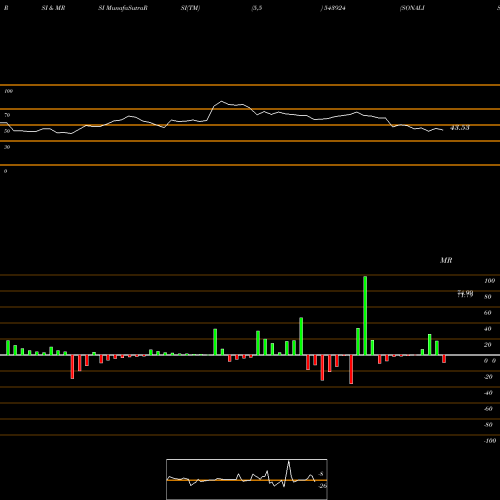This screenshot has width=500, height=500.
Task: Click the '-26' label in mini chart
Action: click(x=323, y=486)
